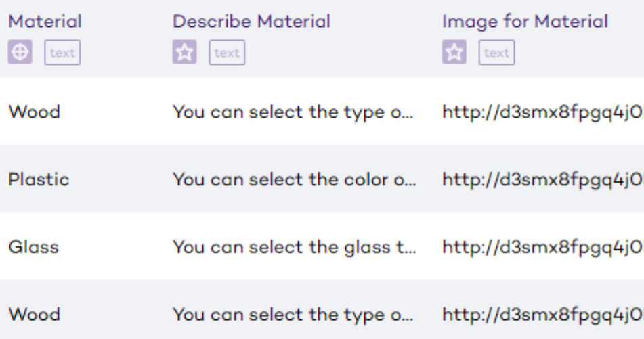The width and height of the screenshot is (644, 339).
Task: Select the first Wood material cell
Action: click(x=34, y=112)
